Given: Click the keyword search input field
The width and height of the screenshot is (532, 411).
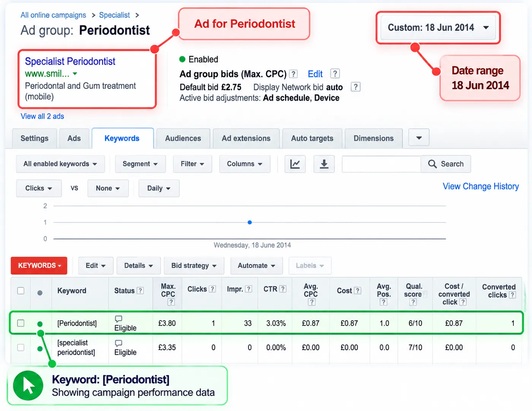Looking at the screenshot, I should pyautogui.click(x=382, y=164).
